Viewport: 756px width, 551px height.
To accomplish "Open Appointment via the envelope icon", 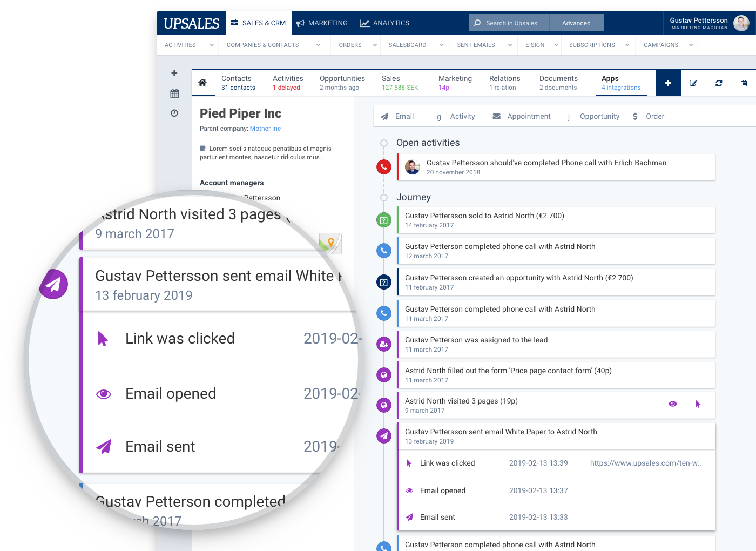I will (497, 116).
